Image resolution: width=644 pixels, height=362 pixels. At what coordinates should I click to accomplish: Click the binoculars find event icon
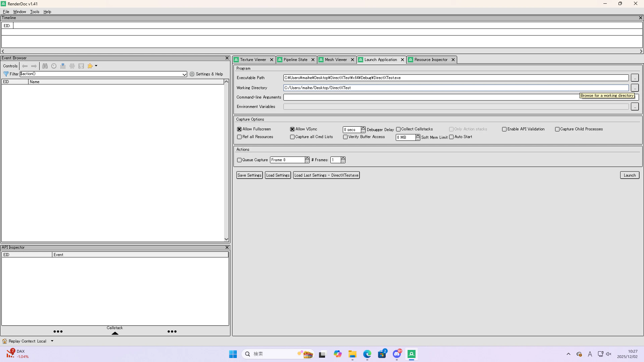tap(45, 66)
